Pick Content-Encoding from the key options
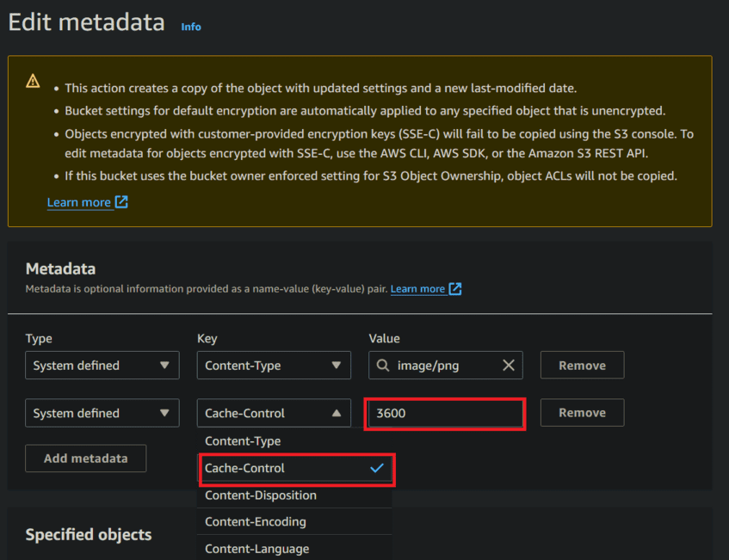Screen dimensions: 729x560 click(255, 522)
